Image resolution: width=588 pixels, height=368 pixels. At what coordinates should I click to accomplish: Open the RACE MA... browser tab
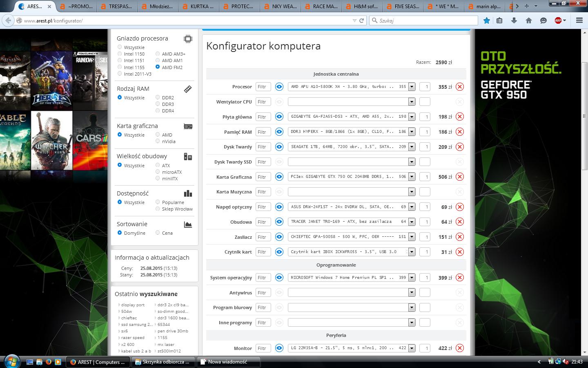[x=321, y=6]
